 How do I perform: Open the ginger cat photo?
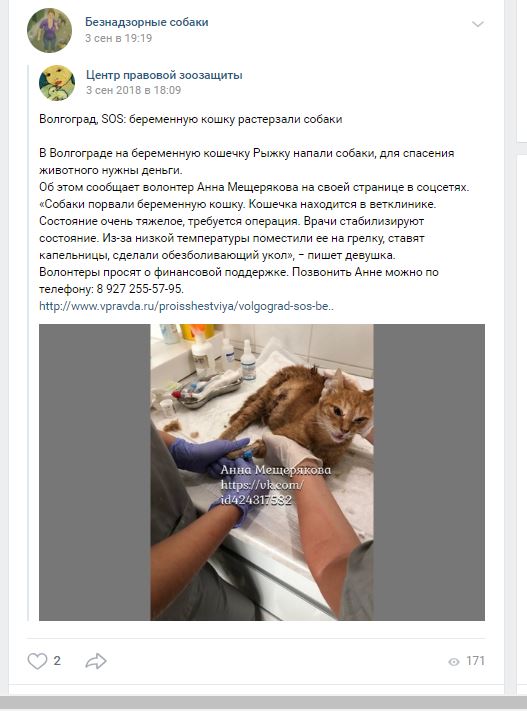tap(262, 472)
